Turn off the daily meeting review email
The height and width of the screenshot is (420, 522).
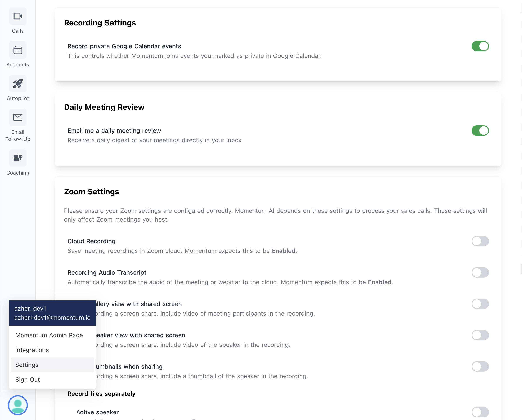pos(480,131)
